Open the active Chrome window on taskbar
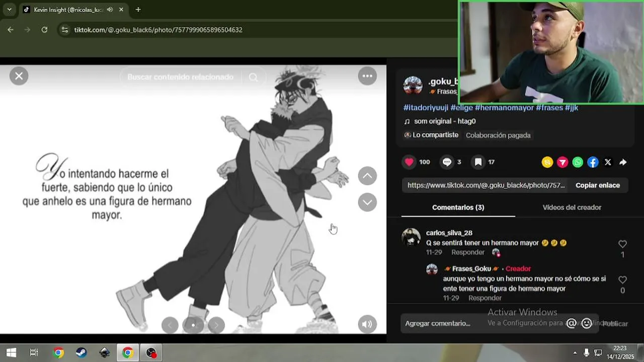Screen dimensions: 644x362 128,352
